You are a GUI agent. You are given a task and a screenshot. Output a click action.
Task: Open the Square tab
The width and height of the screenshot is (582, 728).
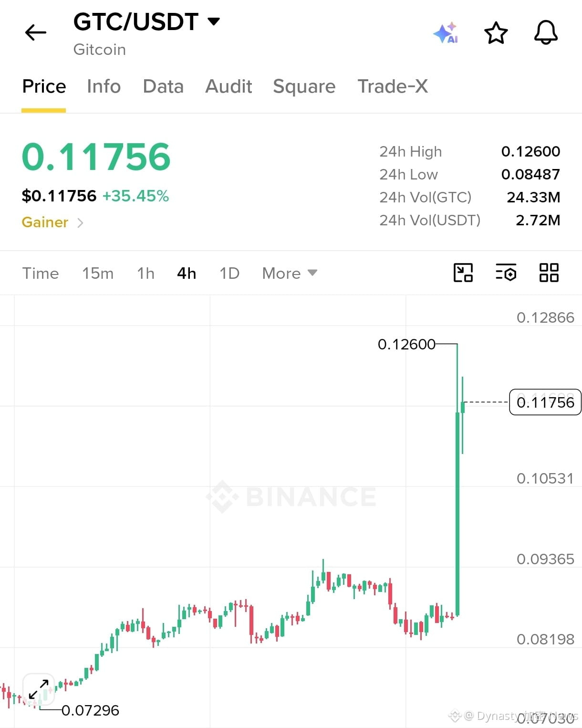pos(304,86)
